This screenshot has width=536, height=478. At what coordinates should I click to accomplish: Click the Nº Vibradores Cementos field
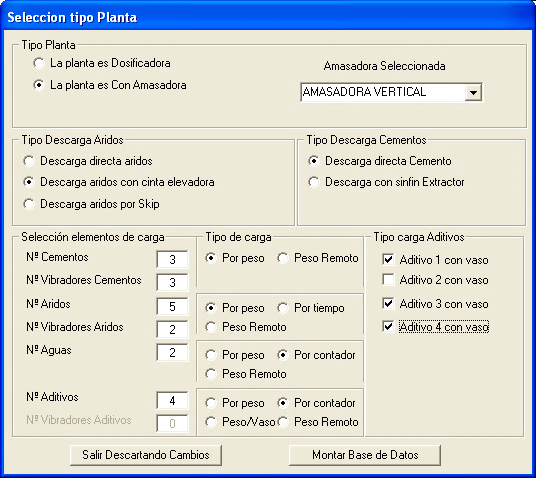pos(172,282)
